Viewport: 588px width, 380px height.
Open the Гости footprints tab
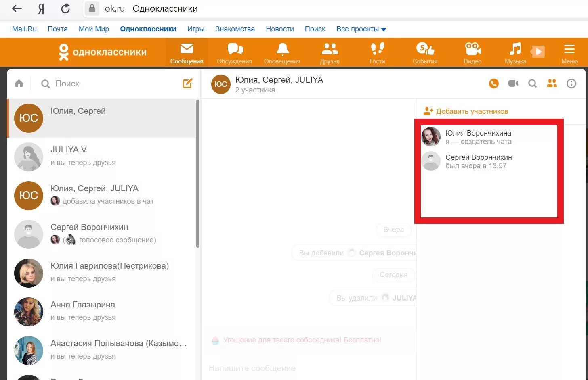click(378, 52)
